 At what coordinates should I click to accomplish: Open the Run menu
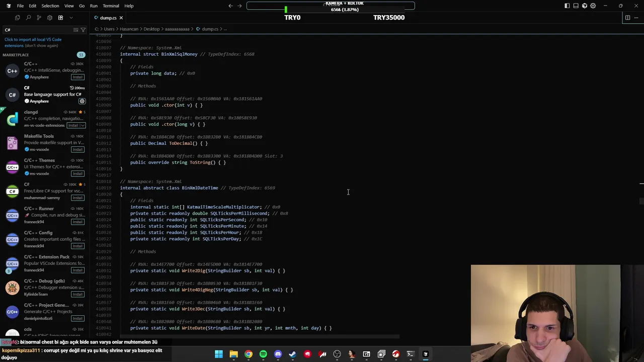coord(94,6)
